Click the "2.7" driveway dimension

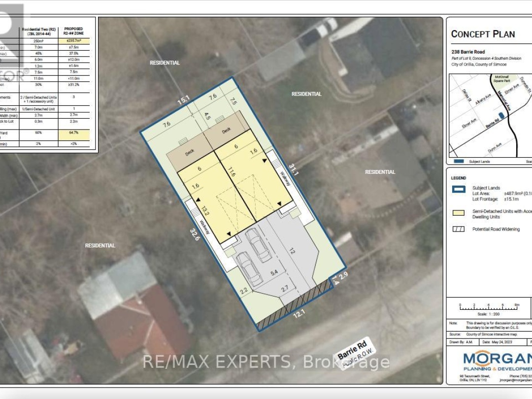pyautogui.click(x=285, y=288)
